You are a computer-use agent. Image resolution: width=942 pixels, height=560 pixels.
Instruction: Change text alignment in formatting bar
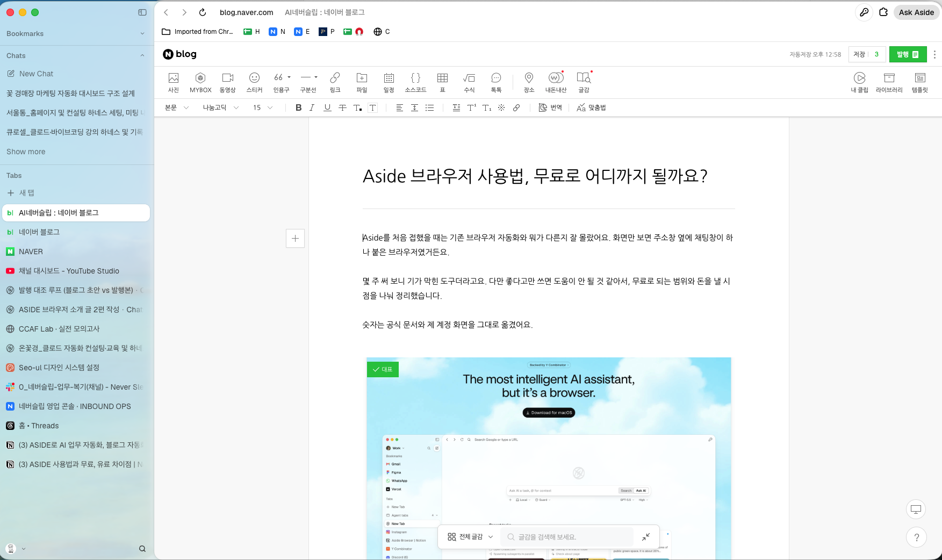(x=399, y=107)
